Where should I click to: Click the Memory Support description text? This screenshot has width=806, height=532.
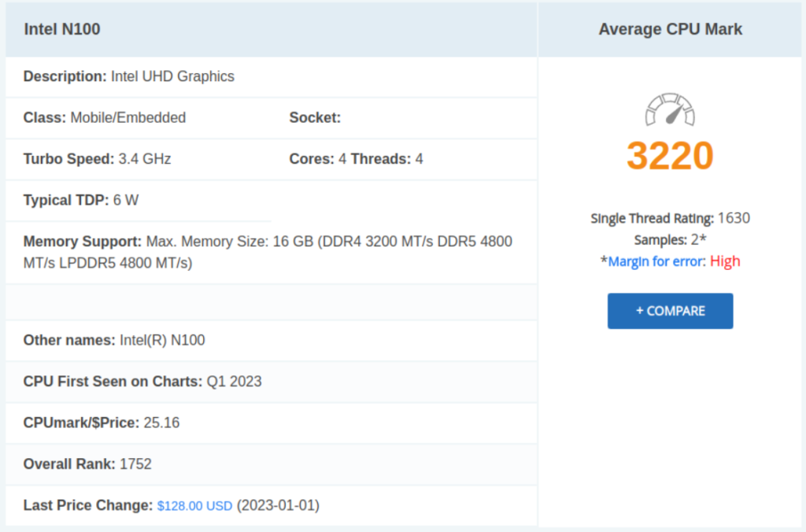tap(268, 252)
